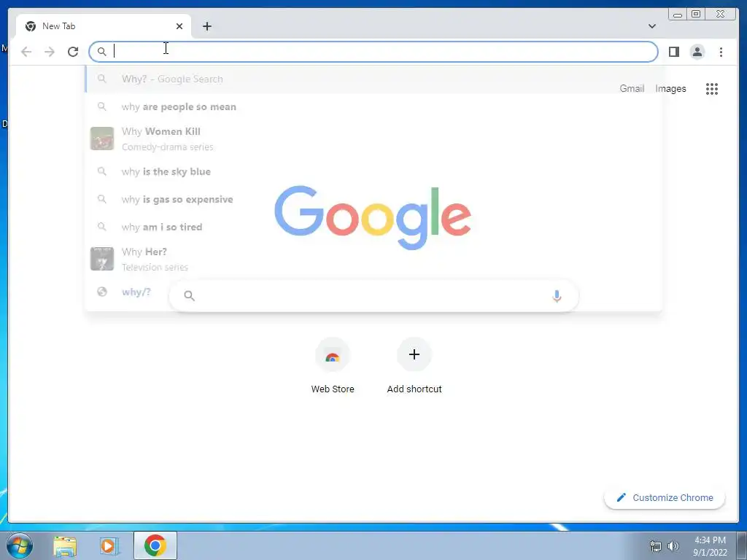
Task: Open the side panel icon
Action: click(673, 52)
